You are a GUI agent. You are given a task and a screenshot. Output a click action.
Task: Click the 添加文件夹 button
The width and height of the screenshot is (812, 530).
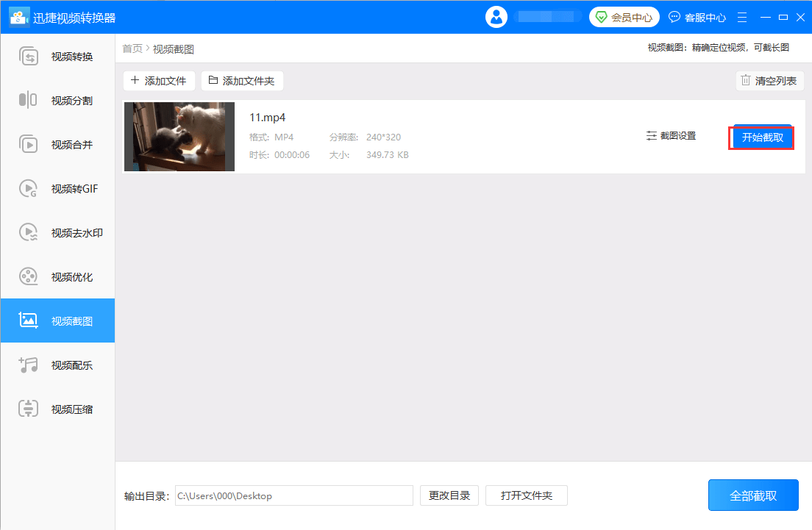[x=242, y=81]
